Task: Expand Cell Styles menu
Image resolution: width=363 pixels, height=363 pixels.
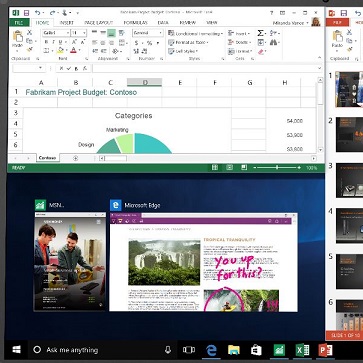Action: 183,51
